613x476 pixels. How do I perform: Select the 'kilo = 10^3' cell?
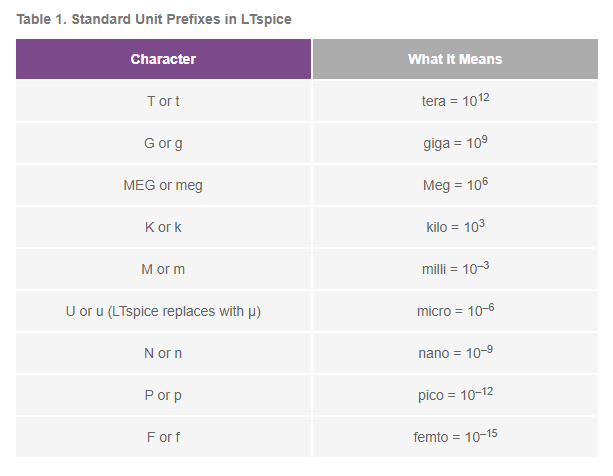(x=455, y=227)
